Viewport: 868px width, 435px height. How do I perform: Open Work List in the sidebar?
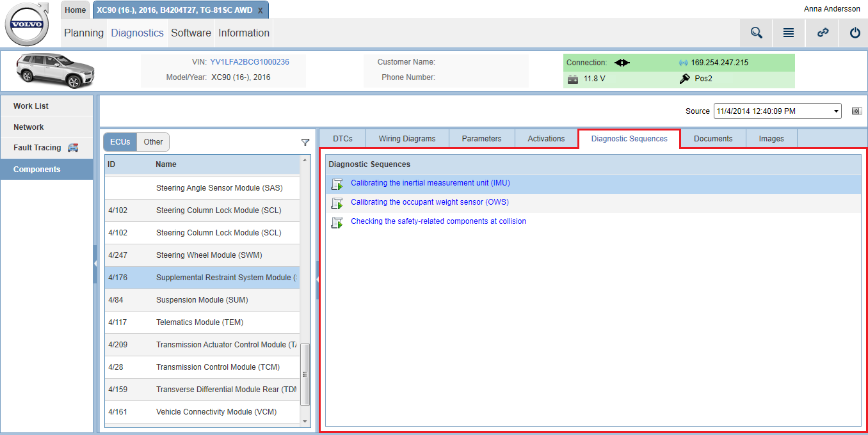(x=47, y=106)
